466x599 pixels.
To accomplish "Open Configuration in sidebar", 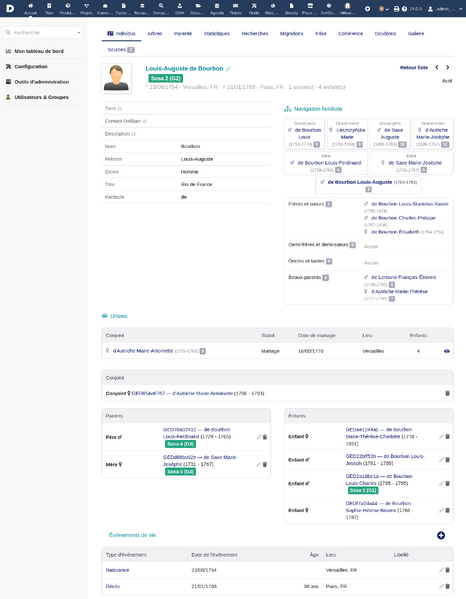I will [31, 66].
